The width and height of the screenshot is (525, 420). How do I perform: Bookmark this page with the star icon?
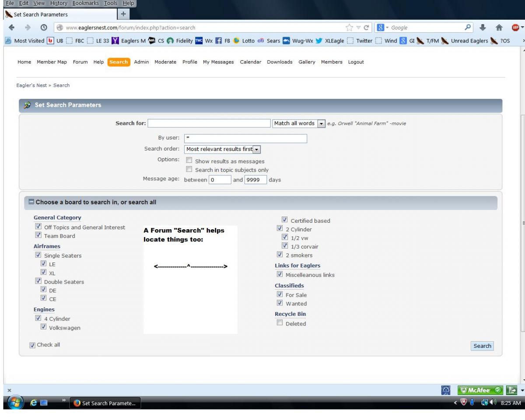[x=350, y=28]
